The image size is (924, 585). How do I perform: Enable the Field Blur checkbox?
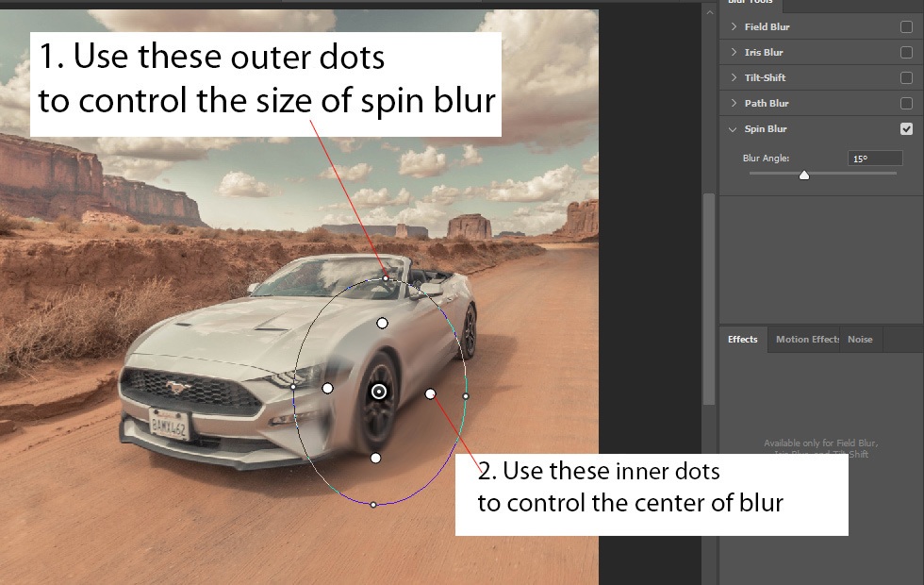pyautogui.click(x=906, y=27)
